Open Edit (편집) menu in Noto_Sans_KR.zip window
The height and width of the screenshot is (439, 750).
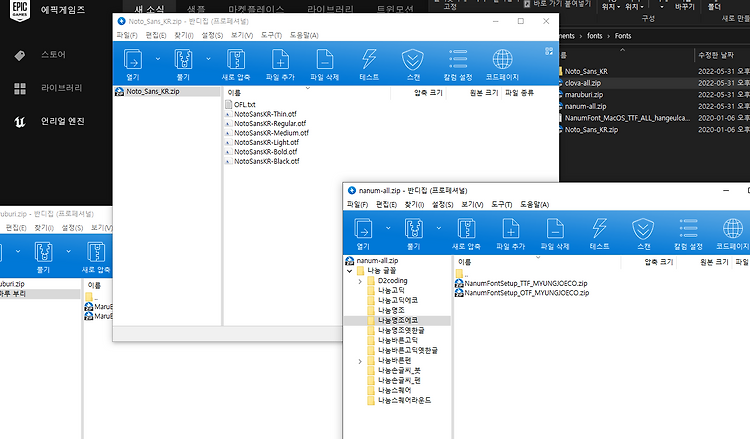[155, 35]
